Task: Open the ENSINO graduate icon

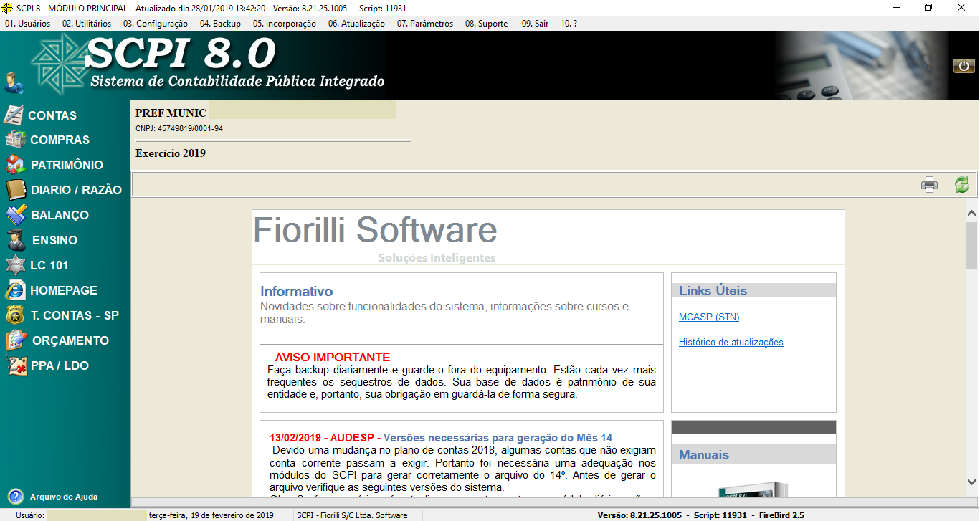Action: pos(16,240)
